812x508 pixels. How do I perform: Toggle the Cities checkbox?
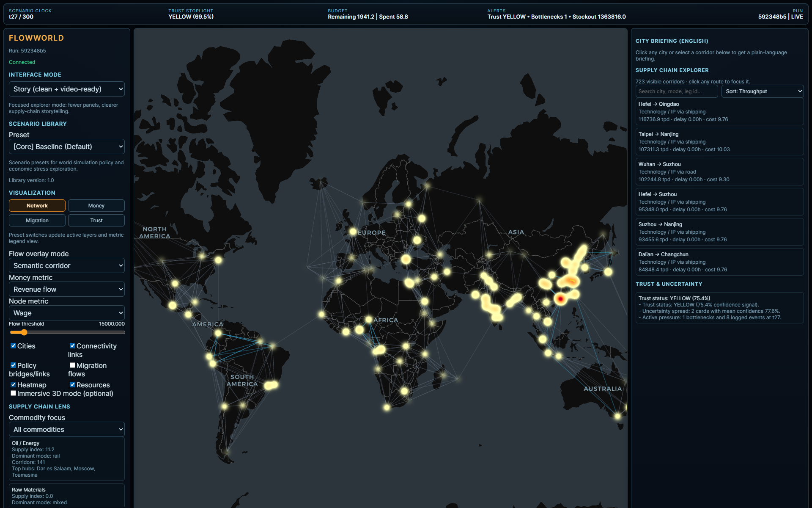pyautogui.click(x=13, y=346)
